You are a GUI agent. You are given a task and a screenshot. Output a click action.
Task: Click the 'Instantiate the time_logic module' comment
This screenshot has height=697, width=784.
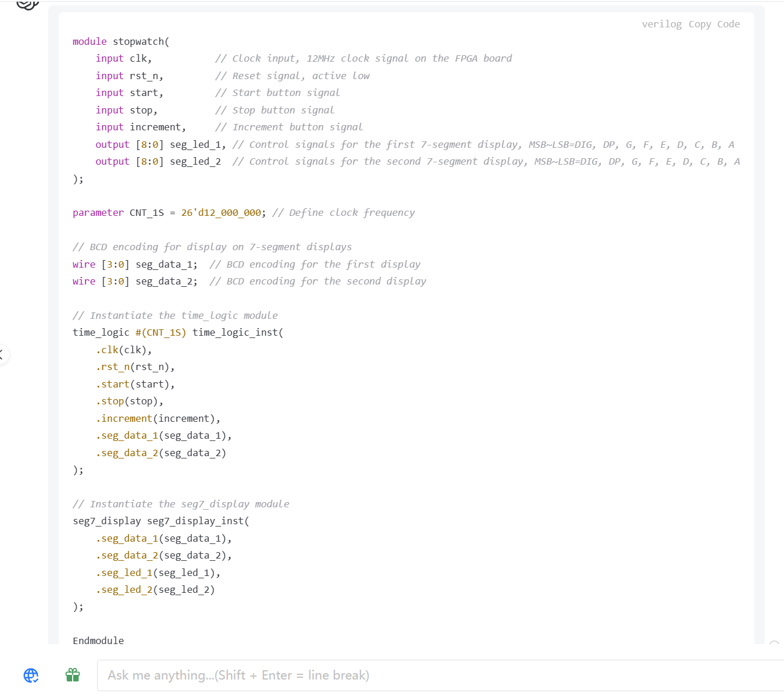click(x=175, y=315)
